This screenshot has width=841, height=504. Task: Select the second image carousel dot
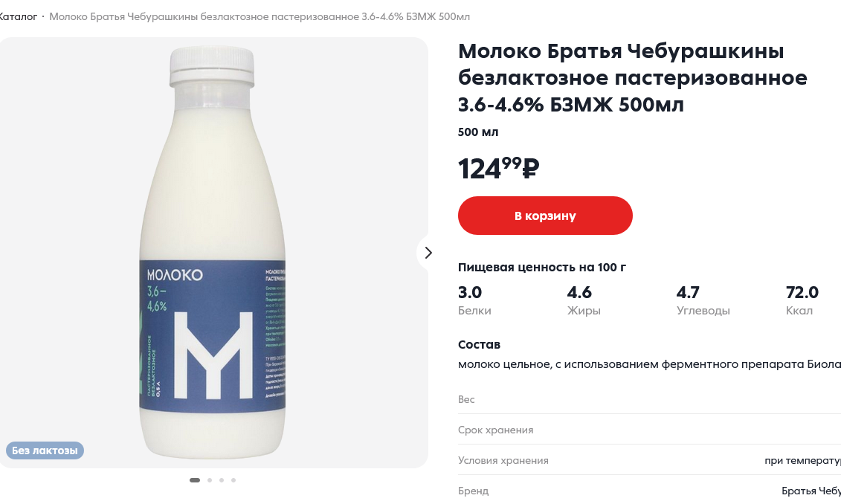pos(210,480)
